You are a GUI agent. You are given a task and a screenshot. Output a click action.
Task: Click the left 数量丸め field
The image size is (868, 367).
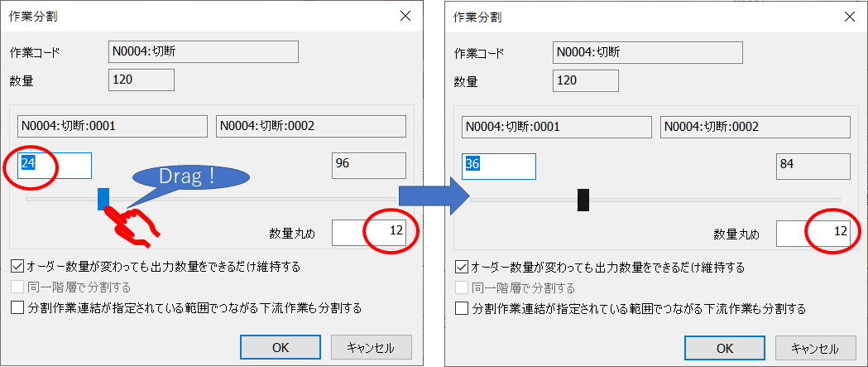tap(369, 232)
